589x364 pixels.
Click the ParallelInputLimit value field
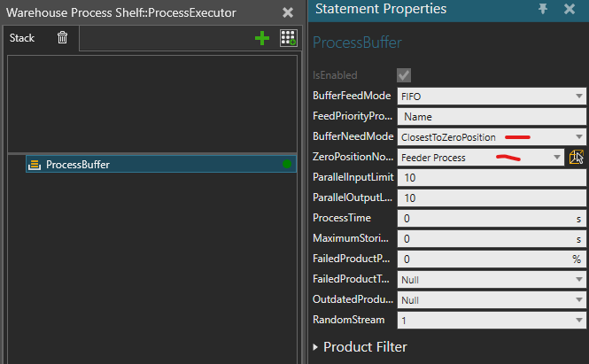[x=492, y=178]
